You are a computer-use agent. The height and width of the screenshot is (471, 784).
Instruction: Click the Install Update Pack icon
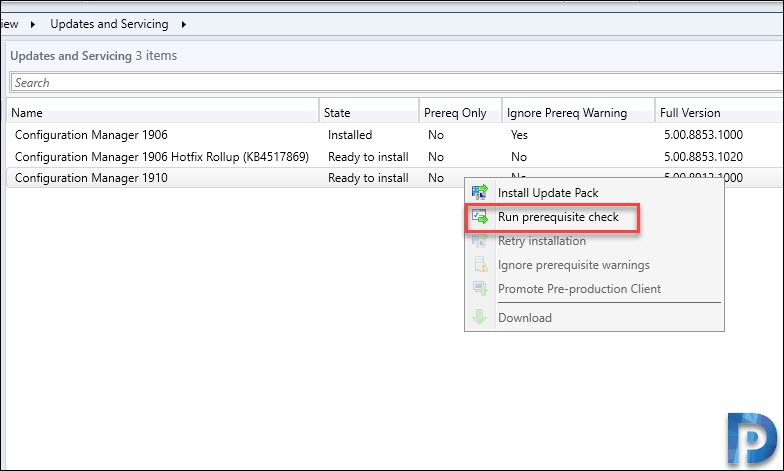480,192
